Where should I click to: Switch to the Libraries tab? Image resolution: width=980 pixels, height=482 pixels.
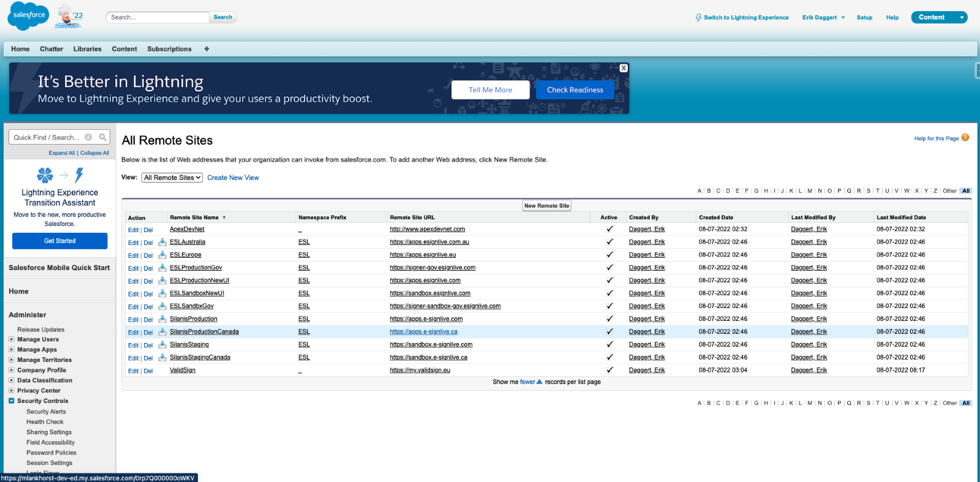(x=88, y=49)
